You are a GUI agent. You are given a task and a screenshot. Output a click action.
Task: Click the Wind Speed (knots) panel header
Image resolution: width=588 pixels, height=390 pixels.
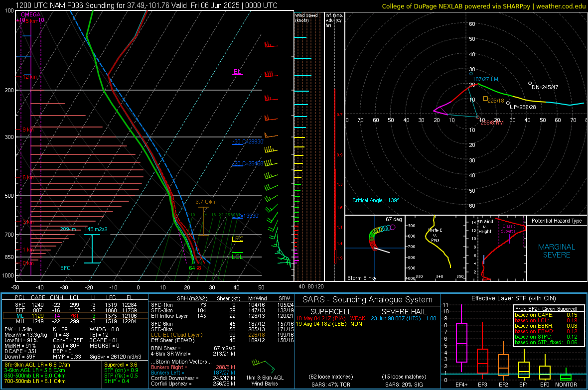306,17
